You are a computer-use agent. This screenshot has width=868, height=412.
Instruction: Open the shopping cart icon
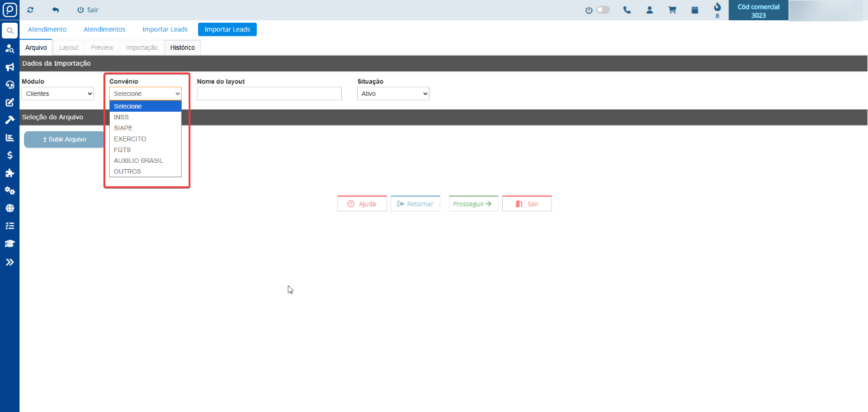pyautogui.click(x=672, y=10)
